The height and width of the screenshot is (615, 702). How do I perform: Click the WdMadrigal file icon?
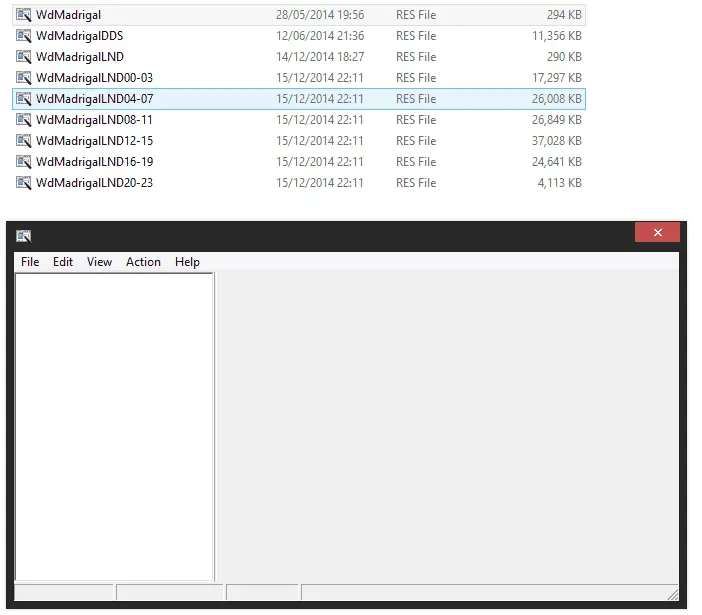click(24, 15)
